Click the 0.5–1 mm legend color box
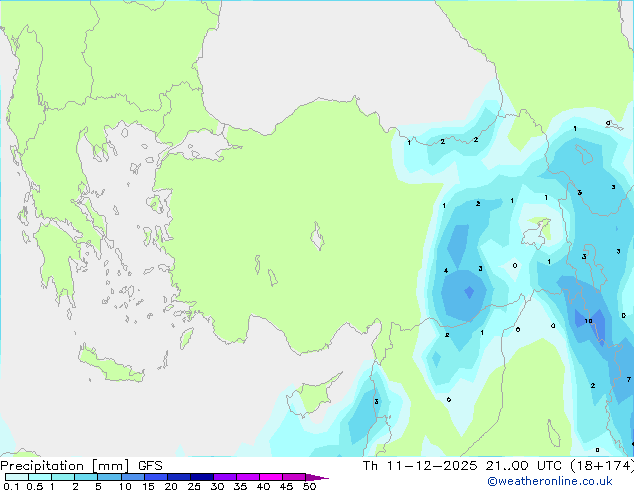634x490 pixels. tap(40, 477)
